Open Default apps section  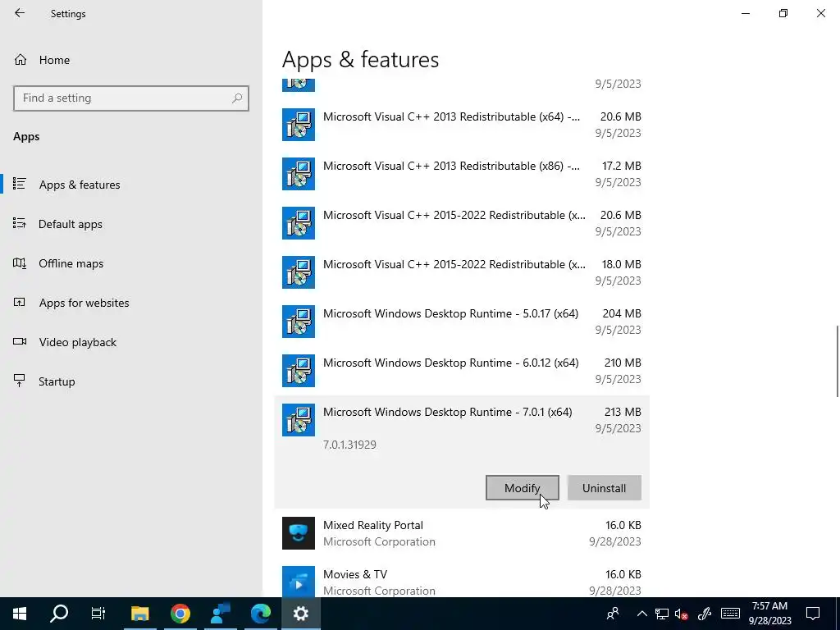71,224
